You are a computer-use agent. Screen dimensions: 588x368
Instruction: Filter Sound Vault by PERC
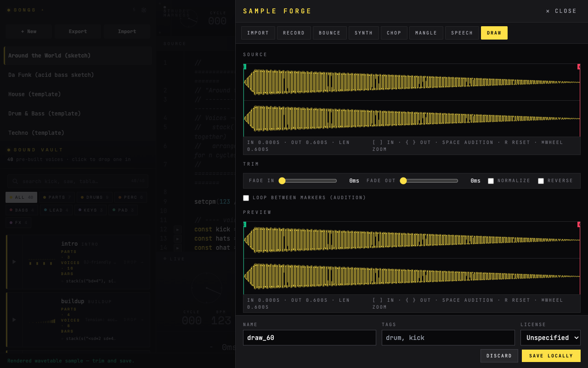[130, 197]
